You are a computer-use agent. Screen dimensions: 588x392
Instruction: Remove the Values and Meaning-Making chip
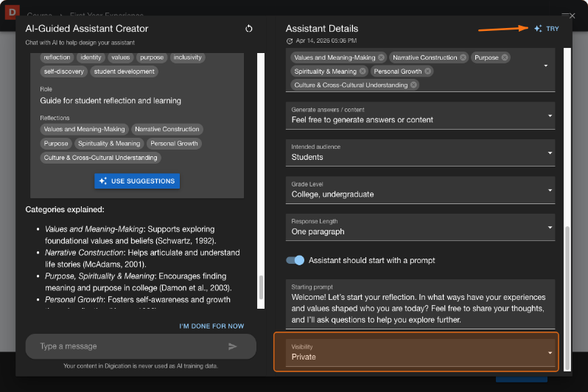click(x=382, y=57)
